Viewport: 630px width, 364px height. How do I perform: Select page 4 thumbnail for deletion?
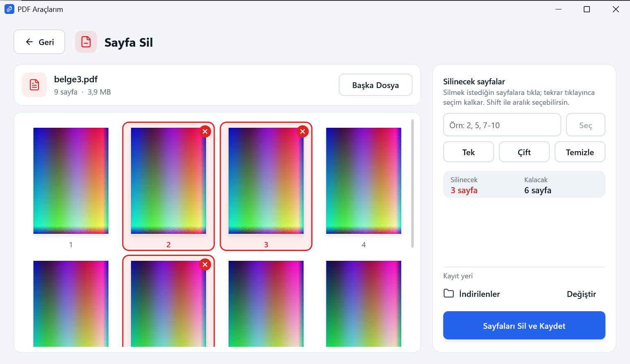364,181
